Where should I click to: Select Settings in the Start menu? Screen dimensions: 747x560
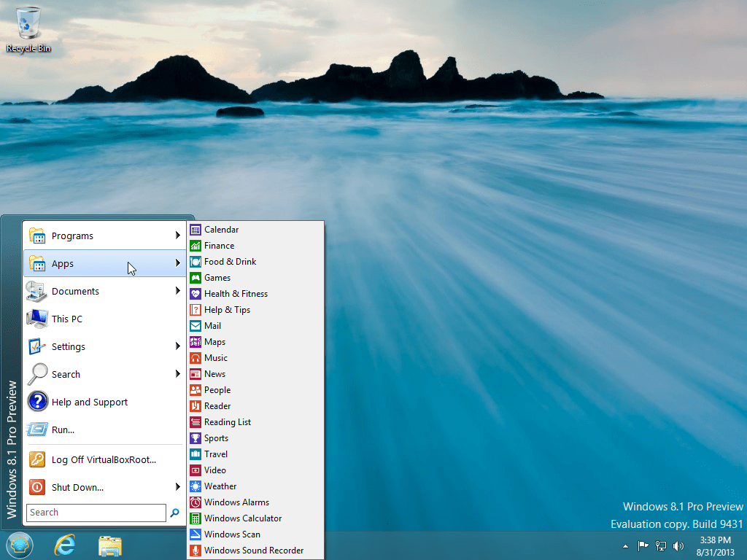[104, 346]
